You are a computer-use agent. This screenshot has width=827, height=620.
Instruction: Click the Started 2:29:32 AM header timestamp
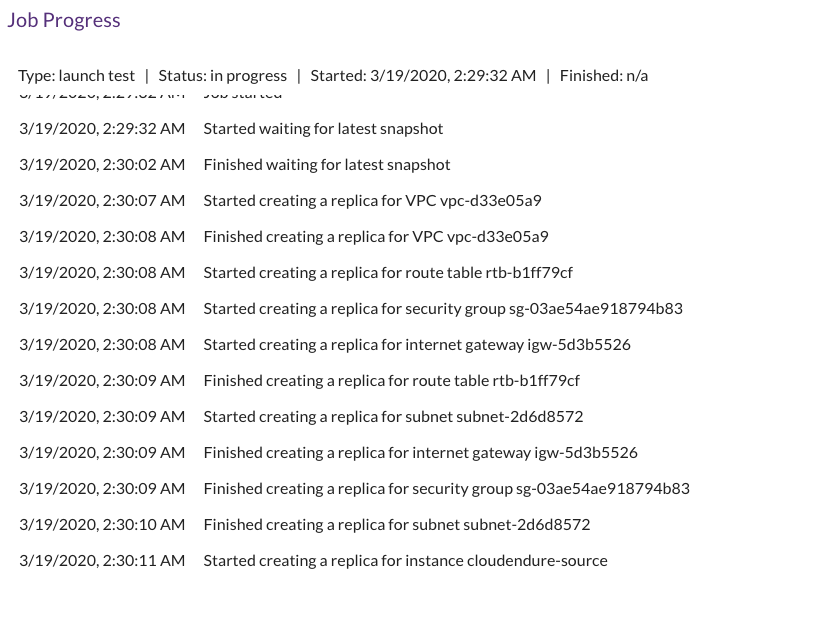tap(423, 75)
